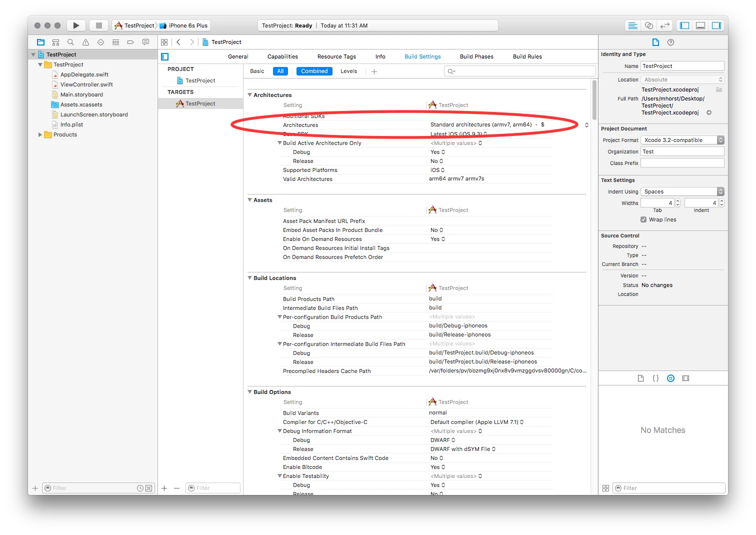Show All build settings
The height and width of the screenshot is (535, 756).
(280, 71)
